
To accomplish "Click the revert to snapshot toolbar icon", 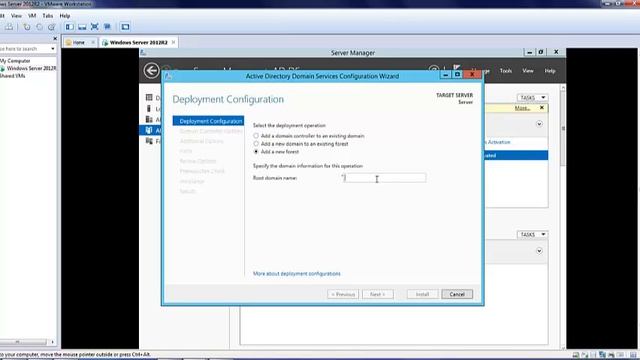I will (x=39, y=27).
